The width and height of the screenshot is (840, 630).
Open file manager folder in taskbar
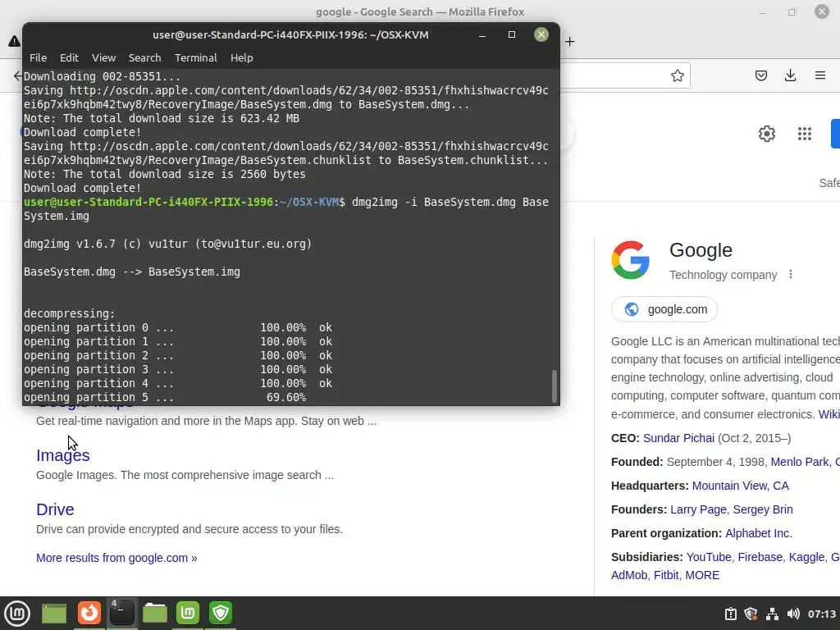155,613
